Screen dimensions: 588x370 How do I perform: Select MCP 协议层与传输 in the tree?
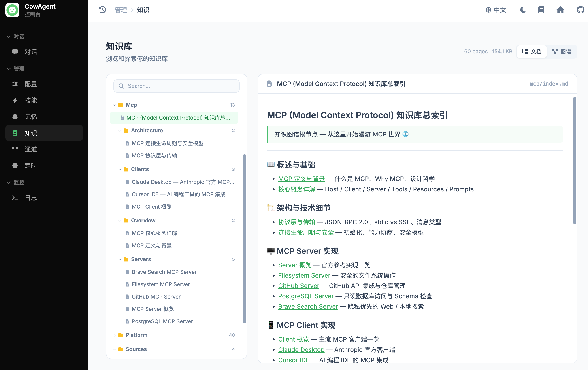(x=154, y=155)
